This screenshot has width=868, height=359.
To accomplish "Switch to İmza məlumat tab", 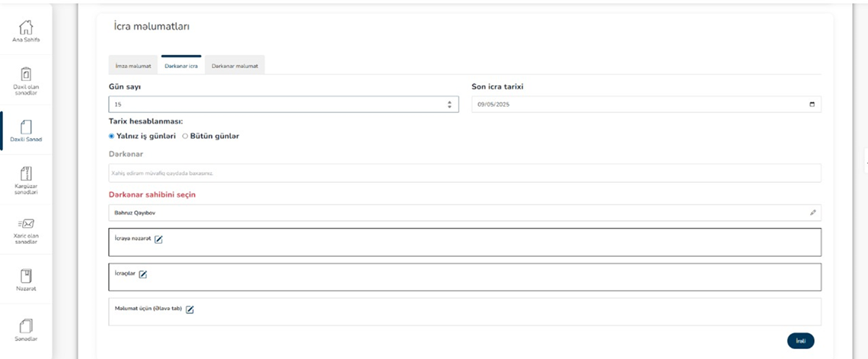I will click(x=133, y=66).
